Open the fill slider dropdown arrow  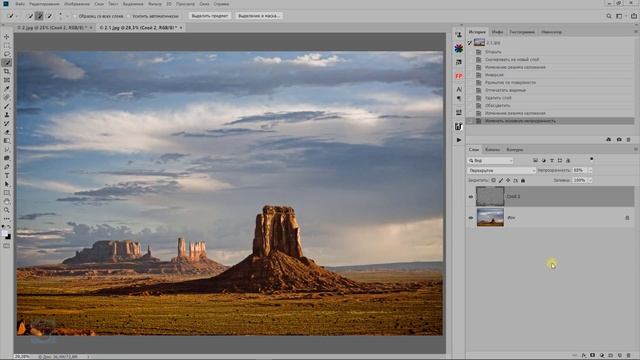click(x=590, y=180)
